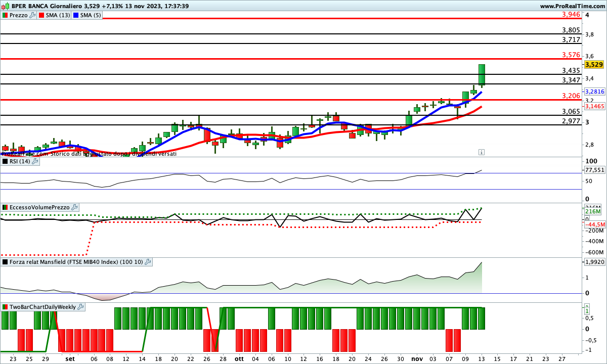Viewport: 607px width, 364px height.
Task: Click the 3,065 price level label
Action: coord(571,112)
